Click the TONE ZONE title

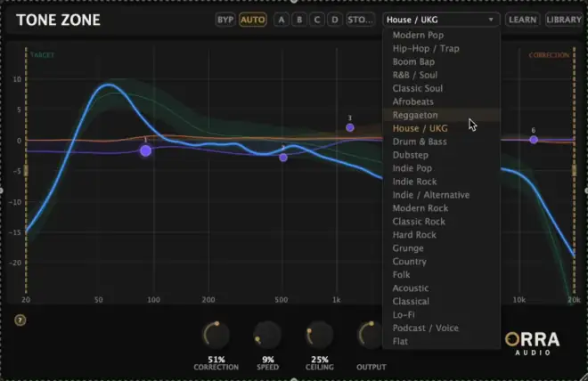point(58,20)
